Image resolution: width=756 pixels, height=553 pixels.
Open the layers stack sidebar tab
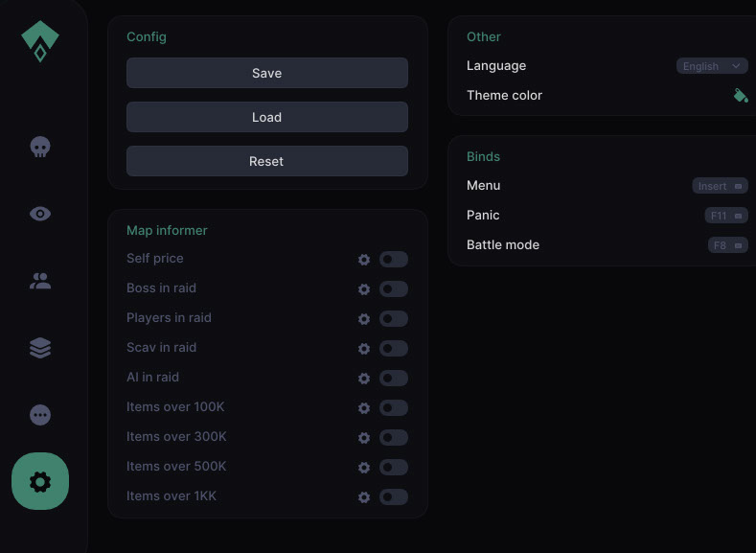40,348
